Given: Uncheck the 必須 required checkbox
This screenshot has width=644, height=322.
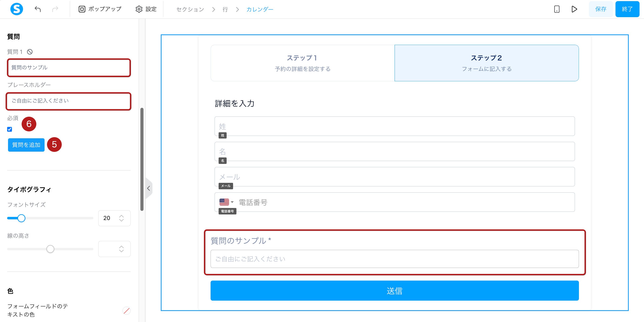Looking at the screenshot, I should [10, 129].
